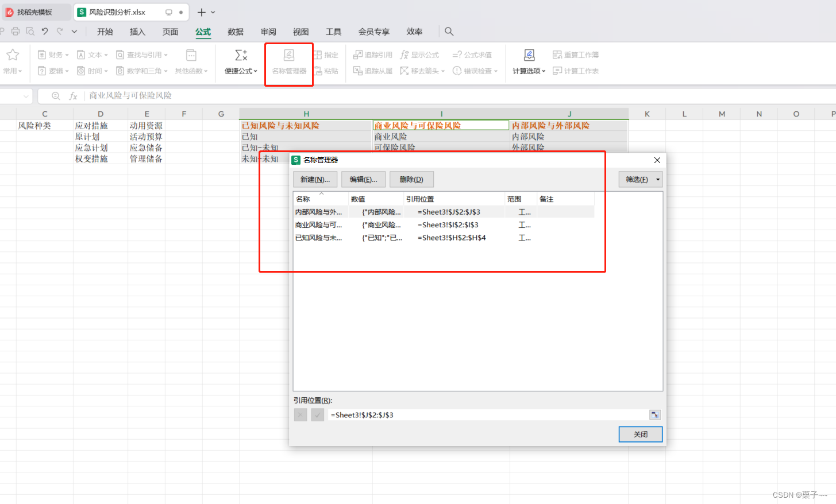Expand the 筛选 filter dropdown arrow
Viewport: 836px width, 504px height.
coord(658,180)
